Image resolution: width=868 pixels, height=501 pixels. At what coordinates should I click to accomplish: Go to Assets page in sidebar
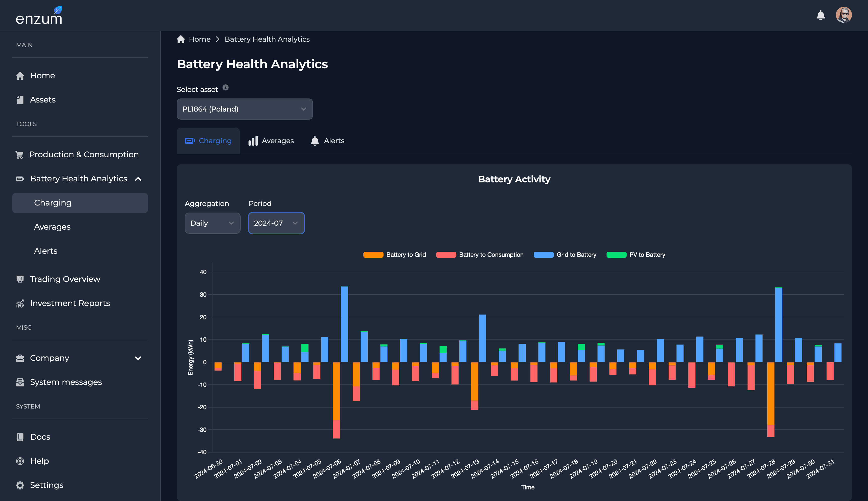tap(43, 100)
